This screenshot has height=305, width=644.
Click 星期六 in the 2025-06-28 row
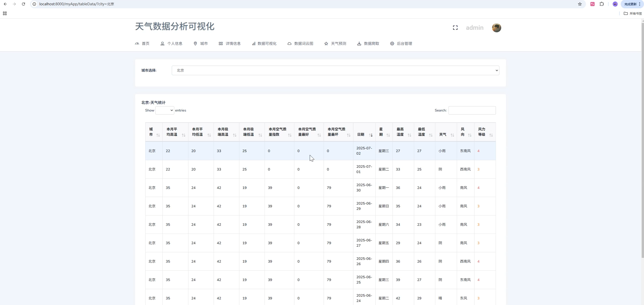pos(384,225)
